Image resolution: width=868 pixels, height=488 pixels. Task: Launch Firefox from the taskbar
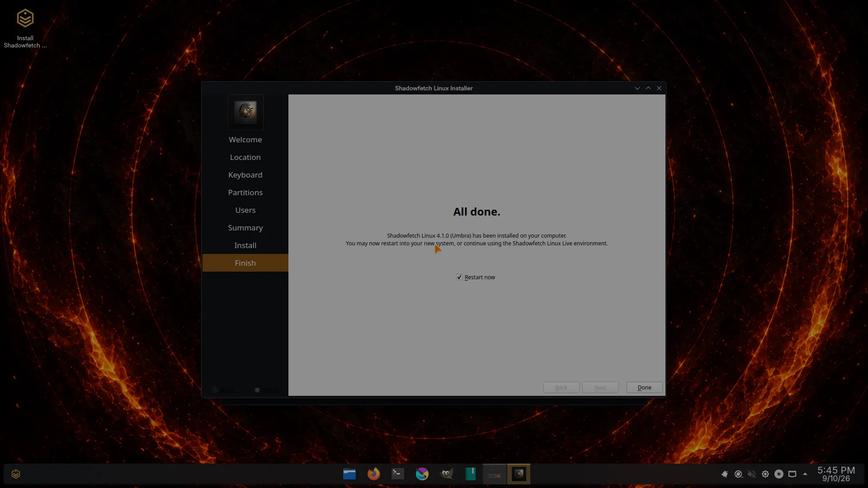tap(374, 474)
